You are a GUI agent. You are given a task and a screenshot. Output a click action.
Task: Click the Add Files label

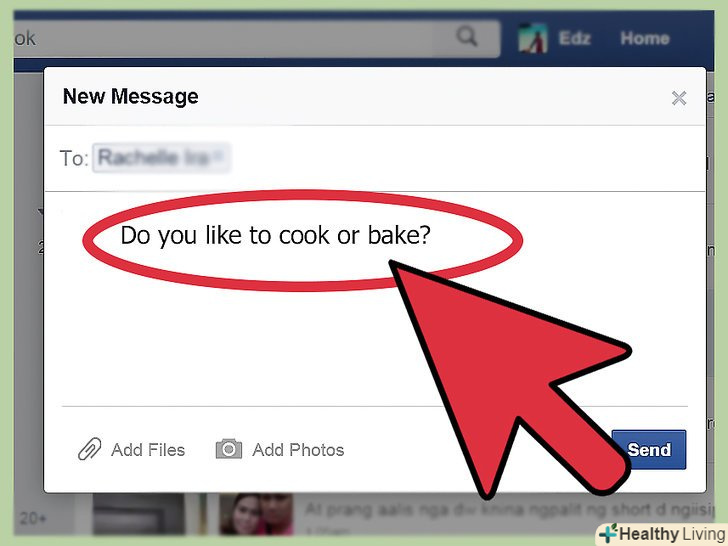(x=148, y=450)
